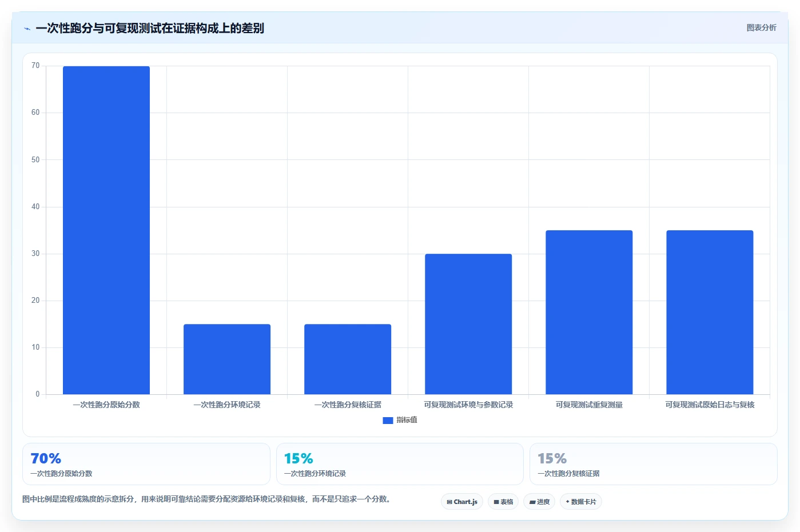Screen dimensions: 800x532
Task: Click the chart title 一次性跑分与可复现测试在证据构成上的差别
Action: [150, 28]
